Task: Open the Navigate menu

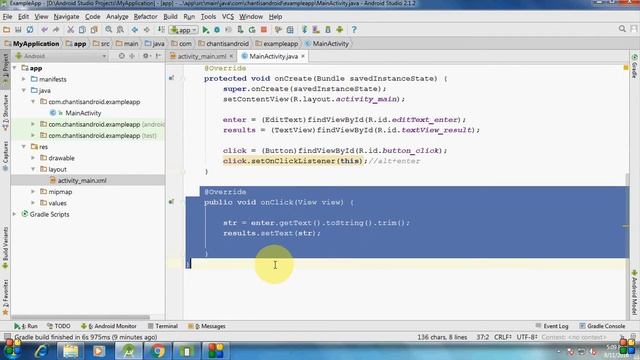Action: coord(66,17)
